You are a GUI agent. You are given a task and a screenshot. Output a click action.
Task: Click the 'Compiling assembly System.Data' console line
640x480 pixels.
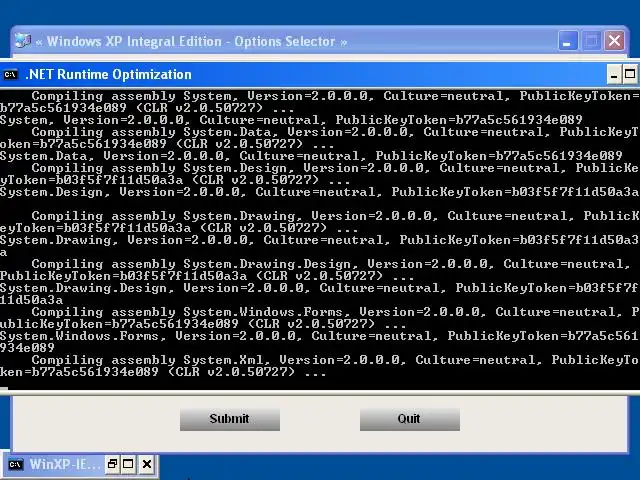320,132
